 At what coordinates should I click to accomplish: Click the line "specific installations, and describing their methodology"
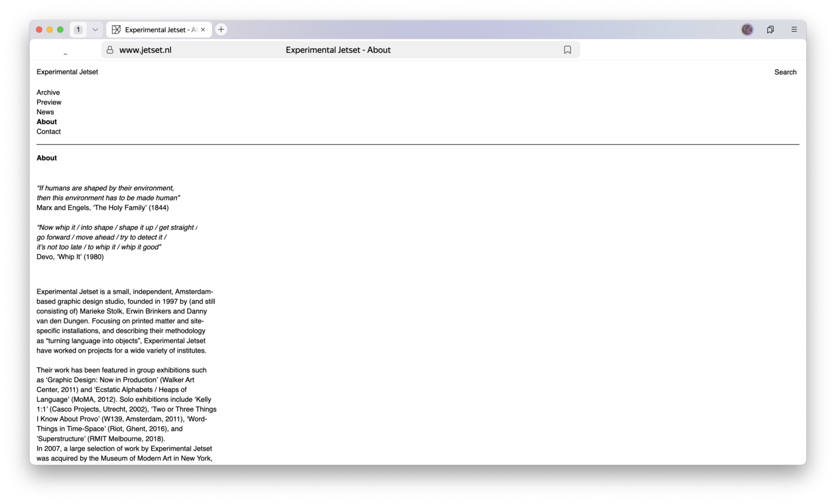pos(121,331)
